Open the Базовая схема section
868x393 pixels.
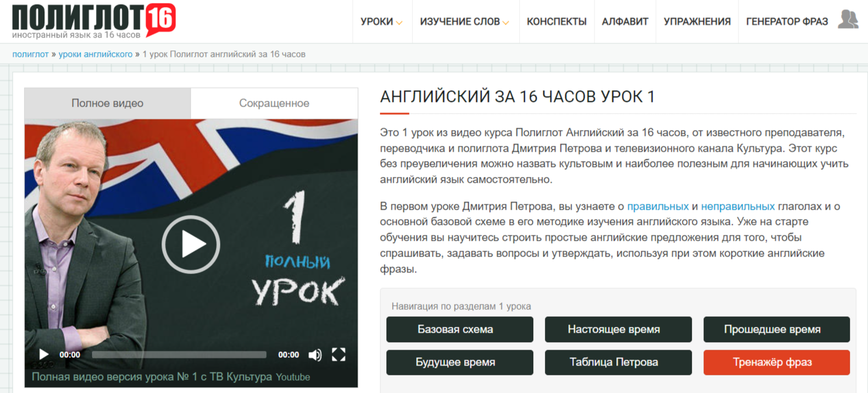click(459, 329)
